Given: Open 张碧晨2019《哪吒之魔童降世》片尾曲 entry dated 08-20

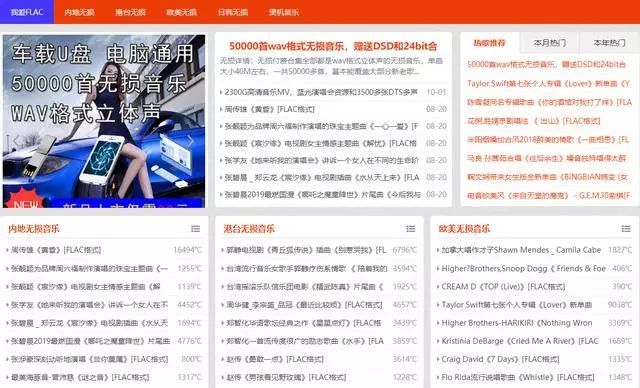Looking at the screenshot, I should [321, 195].
